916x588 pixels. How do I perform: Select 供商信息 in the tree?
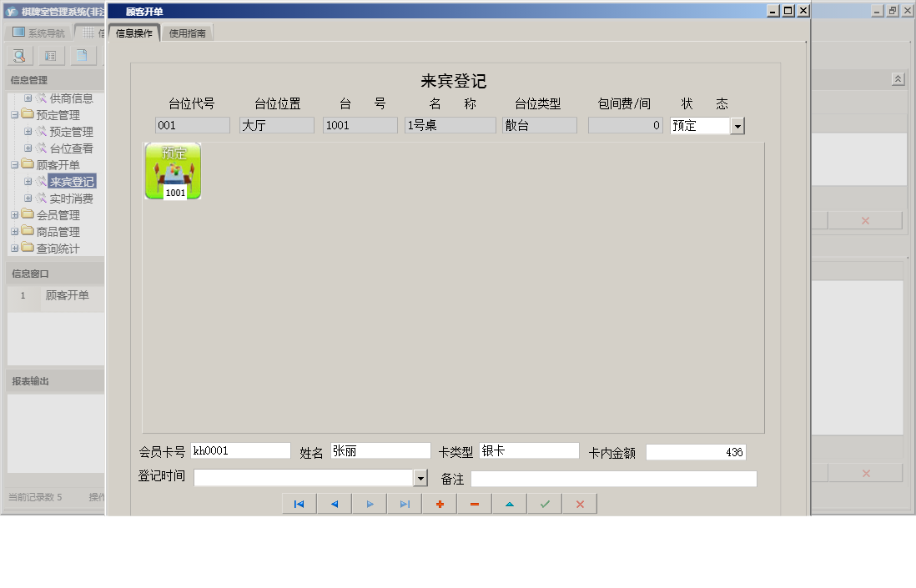click(x=71, y=98)
